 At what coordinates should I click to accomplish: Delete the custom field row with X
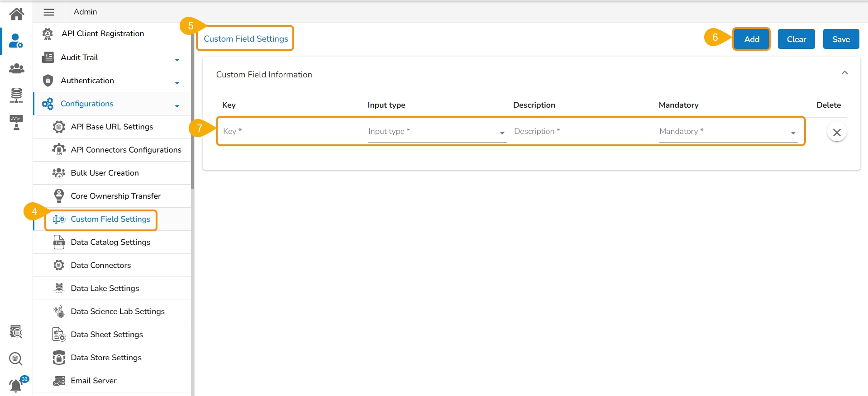837,132
